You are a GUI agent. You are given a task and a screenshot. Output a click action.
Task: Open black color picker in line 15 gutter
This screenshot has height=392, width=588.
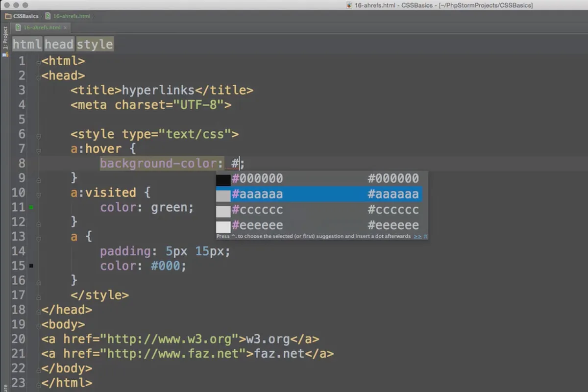coord(31,266)
